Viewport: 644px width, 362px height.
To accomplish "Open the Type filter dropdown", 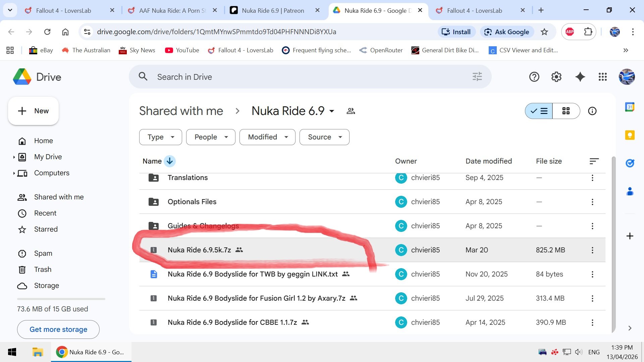I will point(161,137).
